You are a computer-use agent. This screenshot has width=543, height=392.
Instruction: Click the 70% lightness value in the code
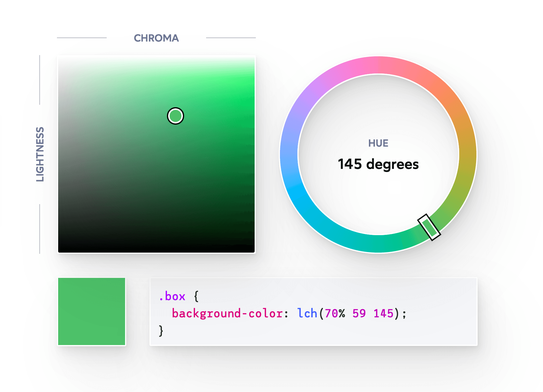(334, 313)
